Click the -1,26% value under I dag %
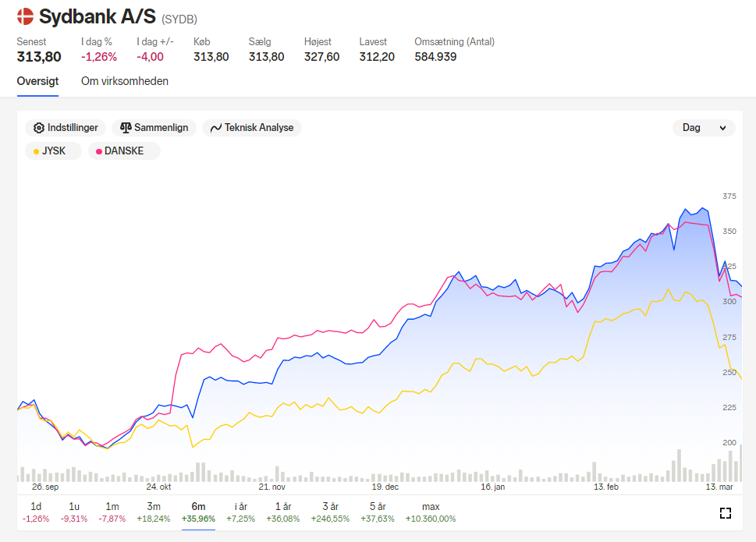Viewport: 756px width, 542px height. point(99,57)
